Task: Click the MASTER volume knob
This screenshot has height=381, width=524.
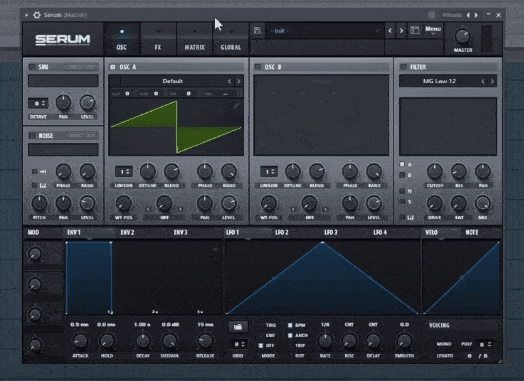Action: (463, 36)
